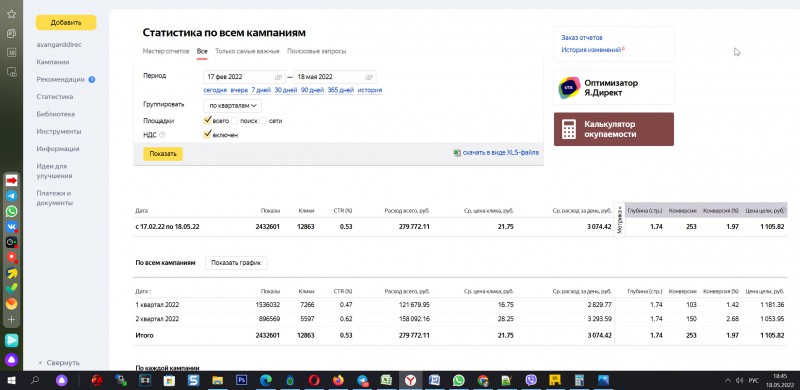800x390 pixels.
Task: Set period to '90 дней' quick link
Action: click(312, 90)
